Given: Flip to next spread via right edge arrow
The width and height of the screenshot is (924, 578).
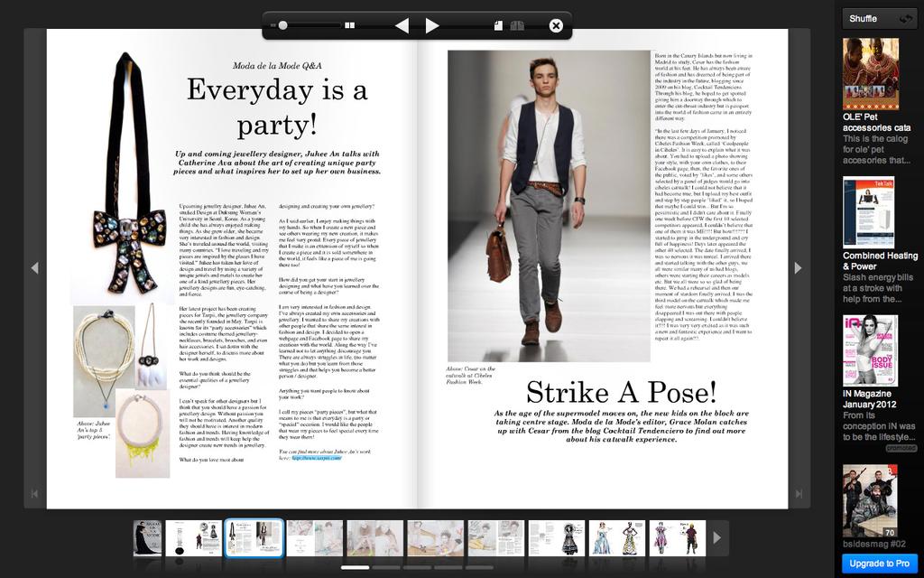Looking at the screenshot, I should point(798,267).
